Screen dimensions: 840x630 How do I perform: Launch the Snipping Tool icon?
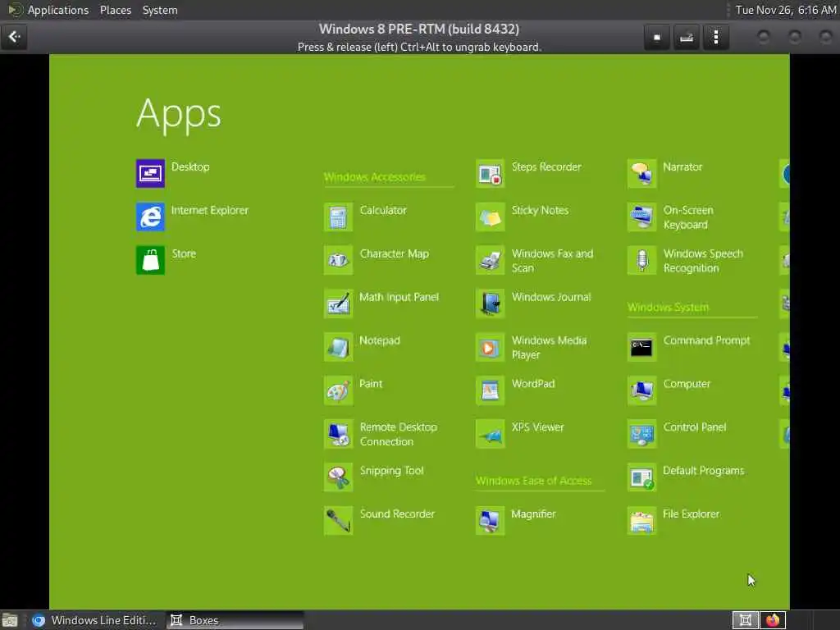(338, 477)
